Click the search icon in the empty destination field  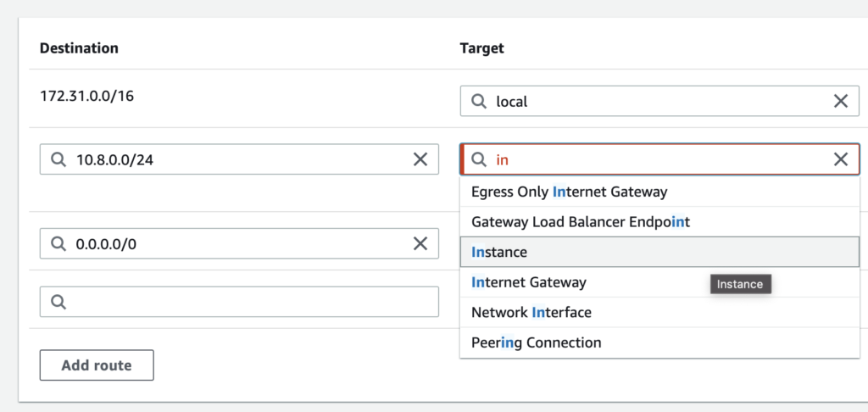(58, 302)
